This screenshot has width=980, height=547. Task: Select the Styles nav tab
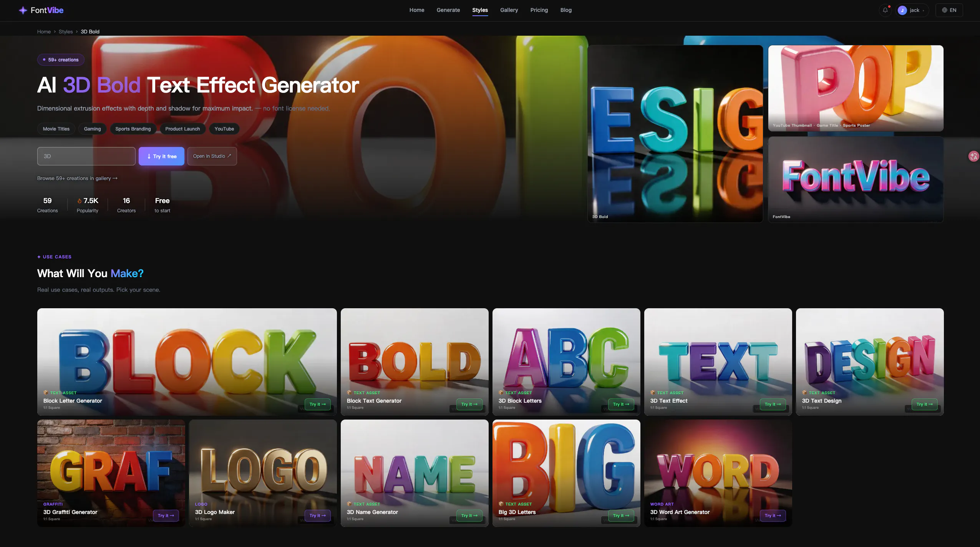[480, 10]
